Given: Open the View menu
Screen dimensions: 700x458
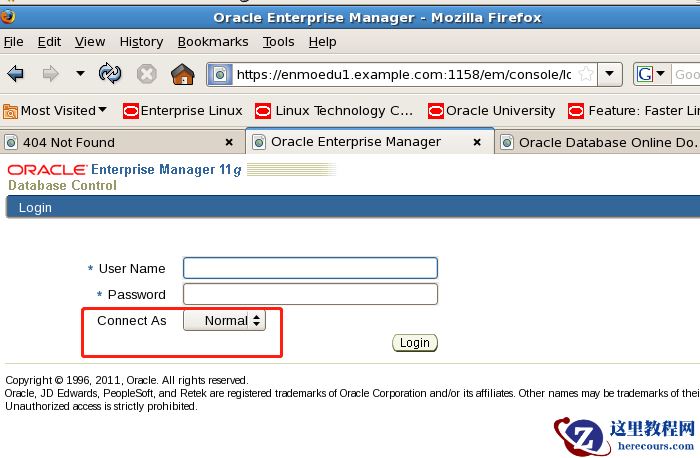Looking at the screenshot, I should point(90,42).
